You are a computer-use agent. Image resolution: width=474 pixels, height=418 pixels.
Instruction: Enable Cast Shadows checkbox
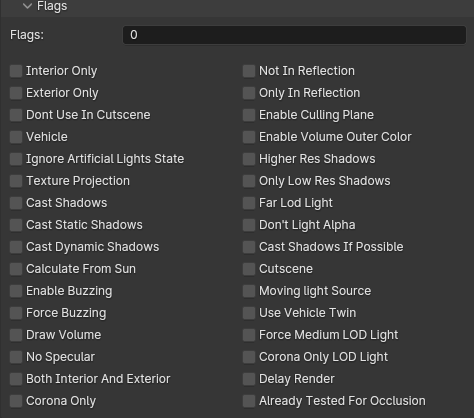pyautogui.click(x=16, y=203)
